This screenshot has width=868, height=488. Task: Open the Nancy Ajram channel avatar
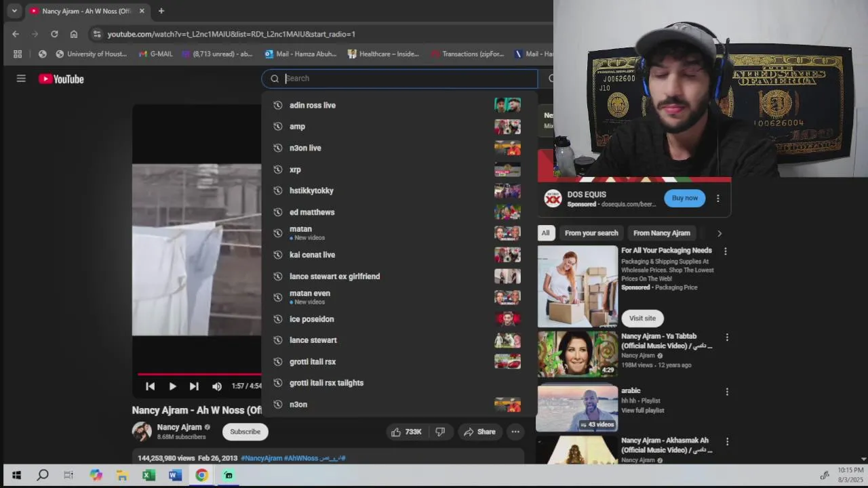click(x=142, y=432)
